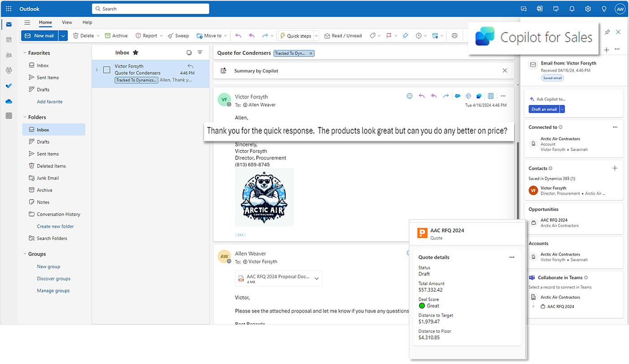The image size is (629, 364).
Task: Pin the Copilot for Sales pane
Action: pos(607,32)
